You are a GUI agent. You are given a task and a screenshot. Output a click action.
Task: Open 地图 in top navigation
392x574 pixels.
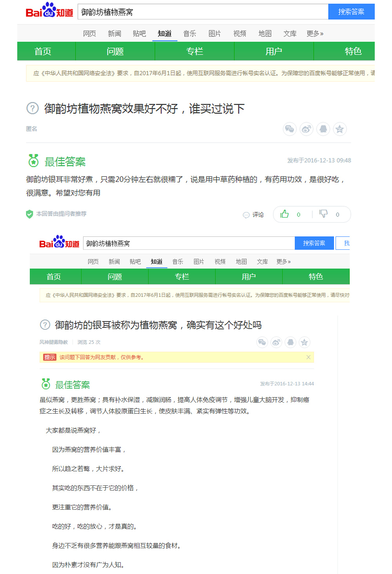point(265,34)
